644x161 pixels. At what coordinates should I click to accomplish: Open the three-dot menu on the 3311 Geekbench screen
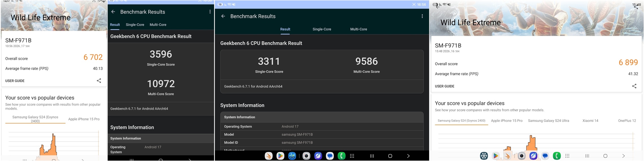tap(422, 16)
